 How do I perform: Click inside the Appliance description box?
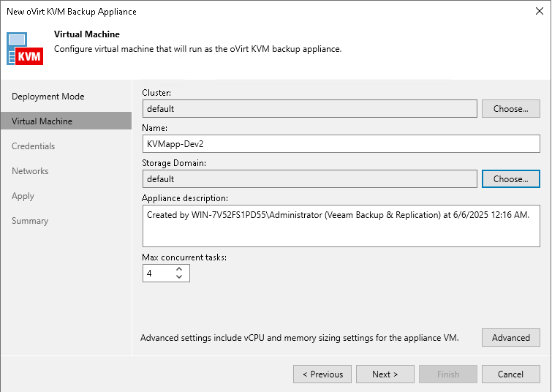[x=341, y=225]
